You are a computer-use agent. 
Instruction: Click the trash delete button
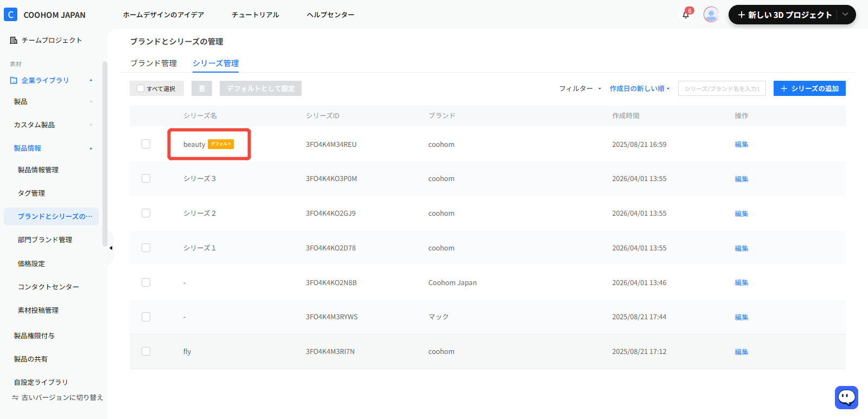tap(202, 88)
